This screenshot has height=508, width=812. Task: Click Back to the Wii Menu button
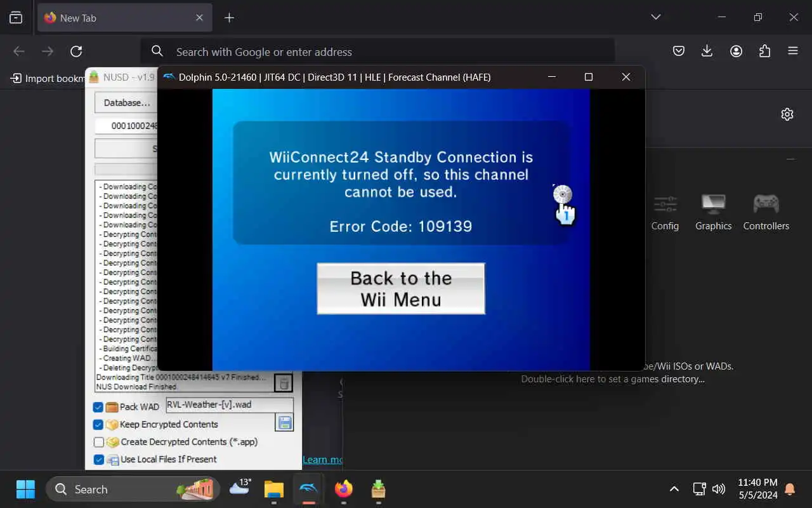(401, 288)
